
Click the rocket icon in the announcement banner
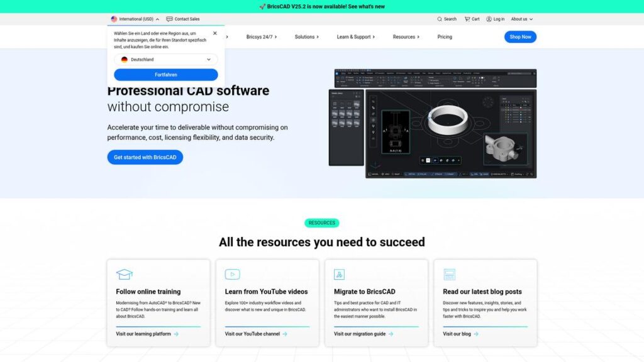262,6
